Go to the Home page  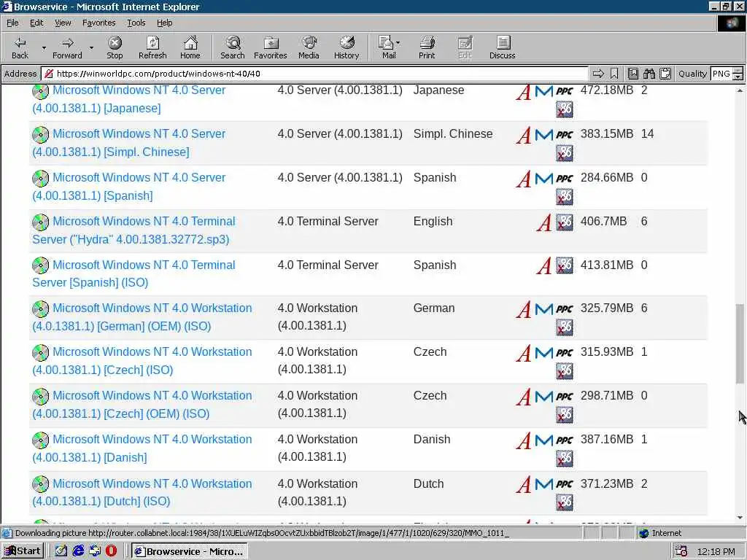190,47
